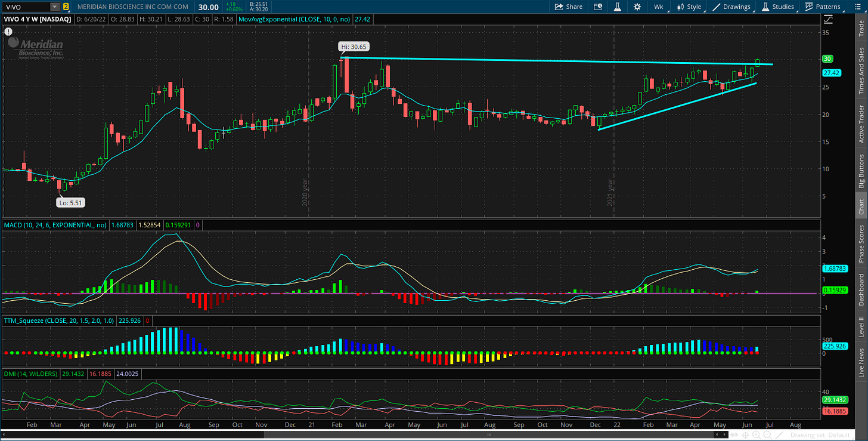Open the Studies menu
This screenshot has height=441, width=868.
tap(778, 7)
